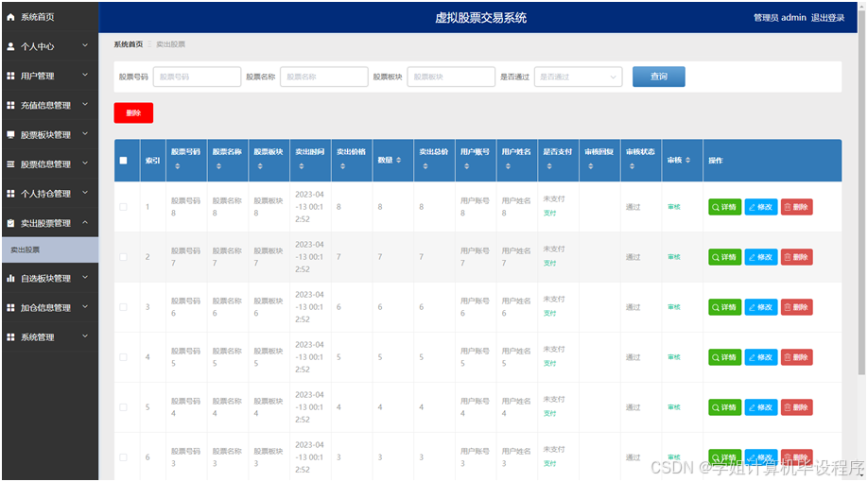Toggle the select-all checkbox in table header
This screenshot has width=868, height=482.
coord(124,161)
